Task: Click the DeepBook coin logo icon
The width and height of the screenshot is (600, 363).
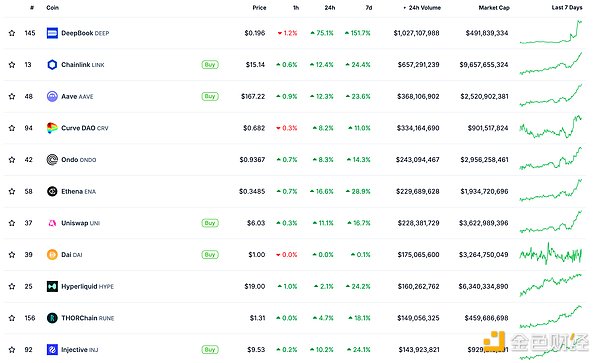Action: [52, 33]
